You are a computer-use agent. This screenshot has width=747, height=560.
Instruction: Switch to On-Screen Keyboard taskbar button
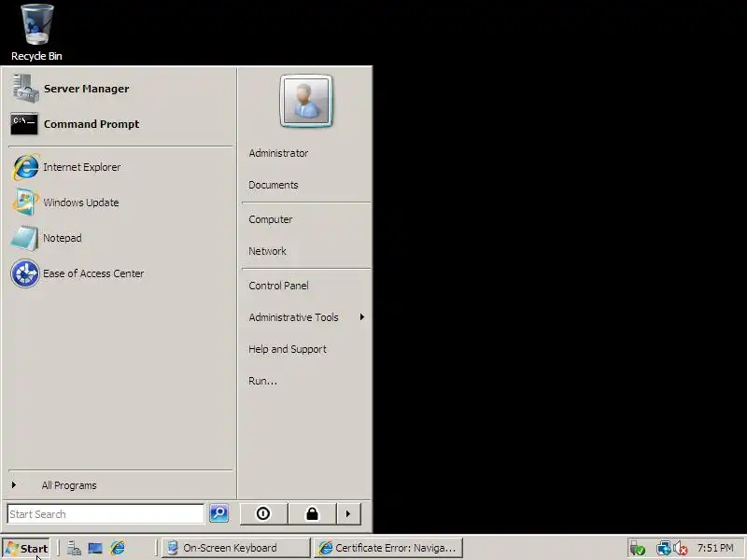236,548
